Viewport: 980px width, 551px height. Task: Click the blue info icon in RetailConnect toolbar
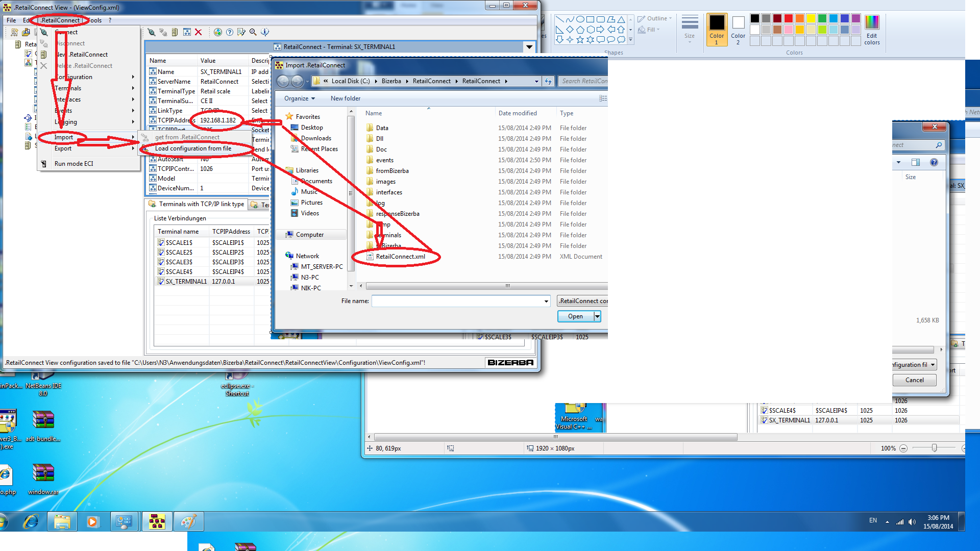click(265, 32)
